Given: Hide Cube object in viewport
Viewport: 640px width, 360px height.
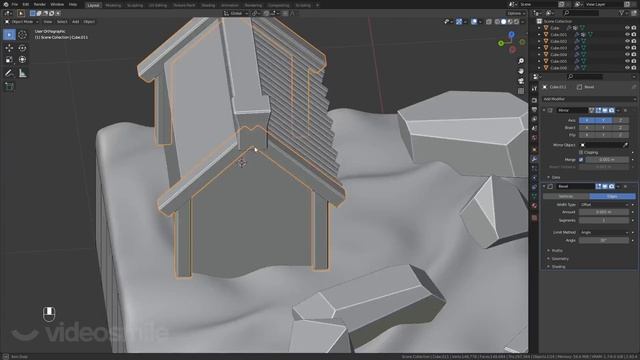Looking at the screenshot, I should tap(627, 28).
